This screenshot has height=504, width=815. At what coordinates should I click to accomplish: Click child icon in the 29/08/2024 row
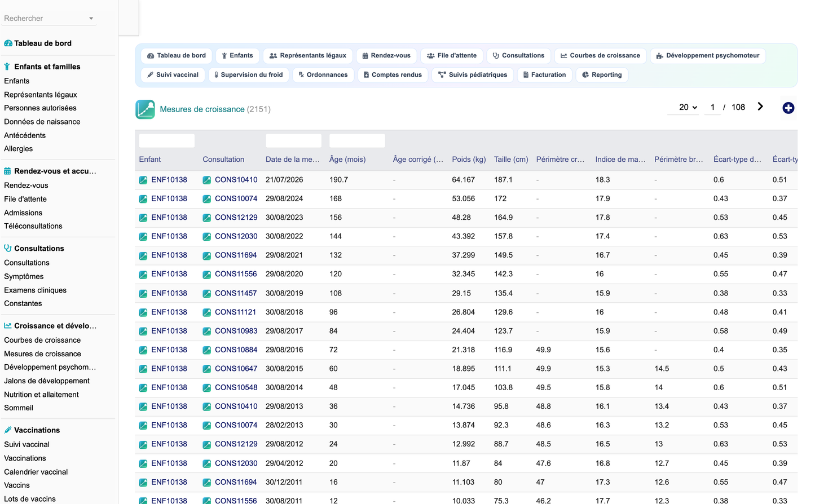point(143,199)
